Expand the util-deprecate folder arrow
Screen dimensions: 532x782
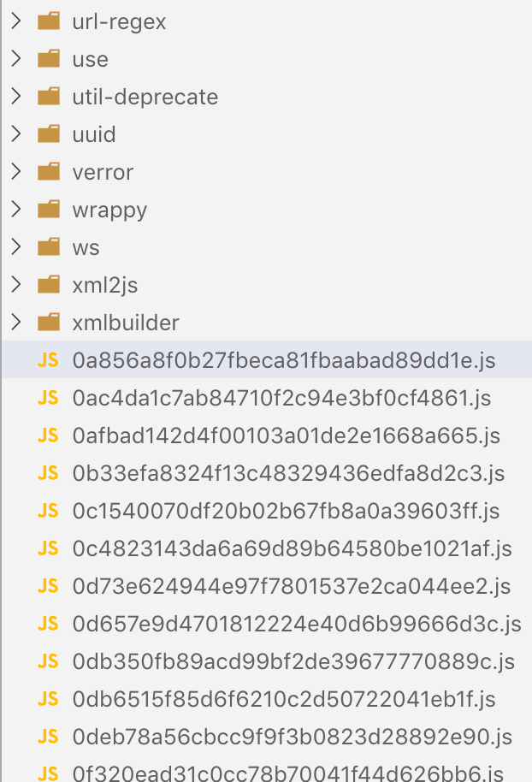(16, 97)
